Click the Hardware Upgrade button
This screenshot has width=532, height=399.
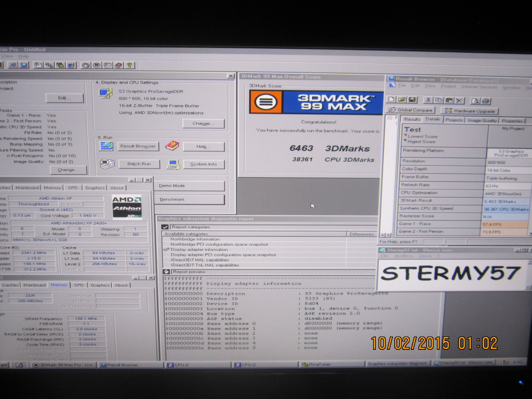(470, 111)
